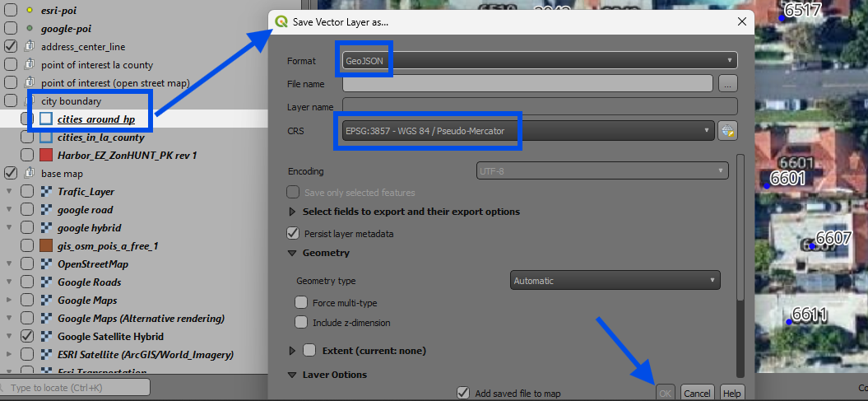Click the esri-poi yellow point symbol
The height and width of the screenshot is (401, 868).
[30, 11]
